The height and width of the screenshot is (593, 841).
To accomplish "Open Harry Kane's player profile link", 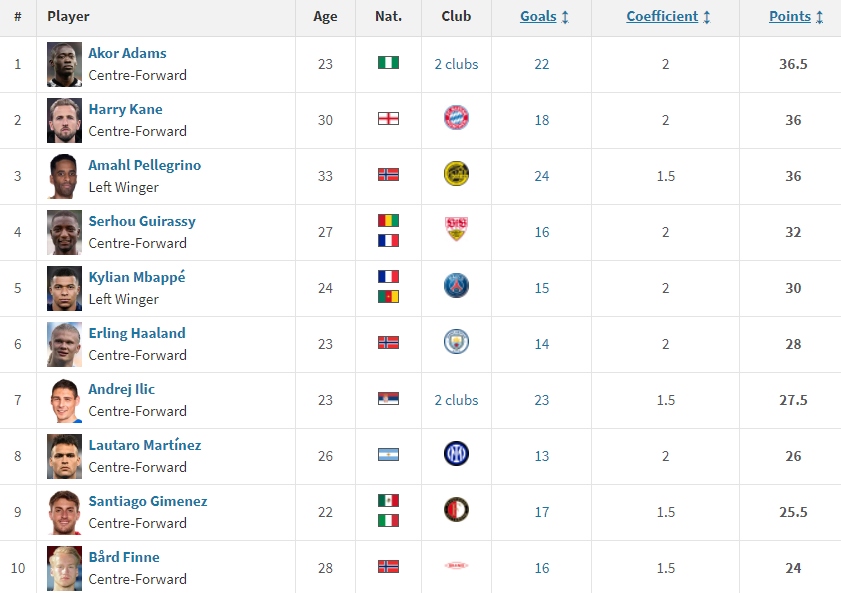I will pyautogui.click(x=126, y=109).
